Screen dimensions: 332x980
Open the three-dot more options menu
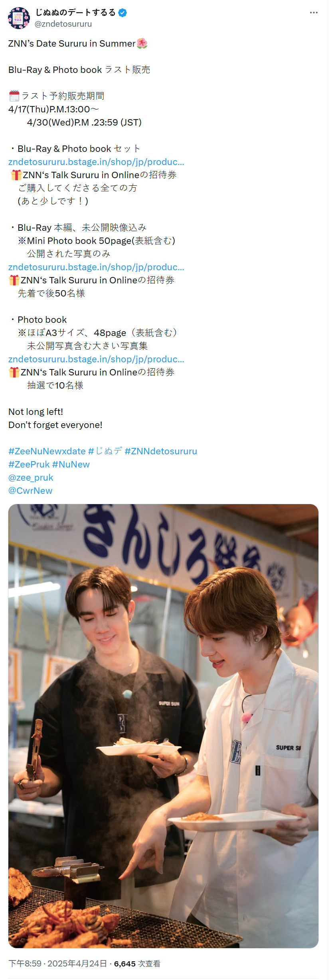pos(314,13)
